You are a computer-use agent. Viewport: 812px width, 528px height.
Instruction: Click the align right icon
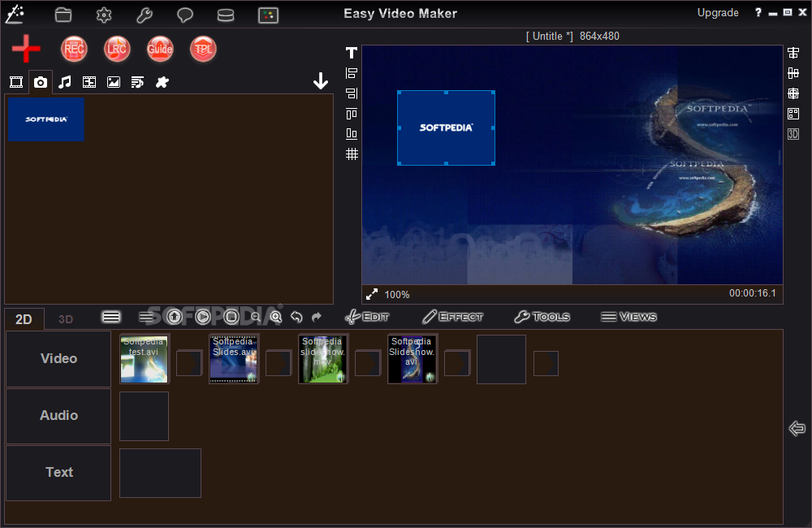pos(352,93)
